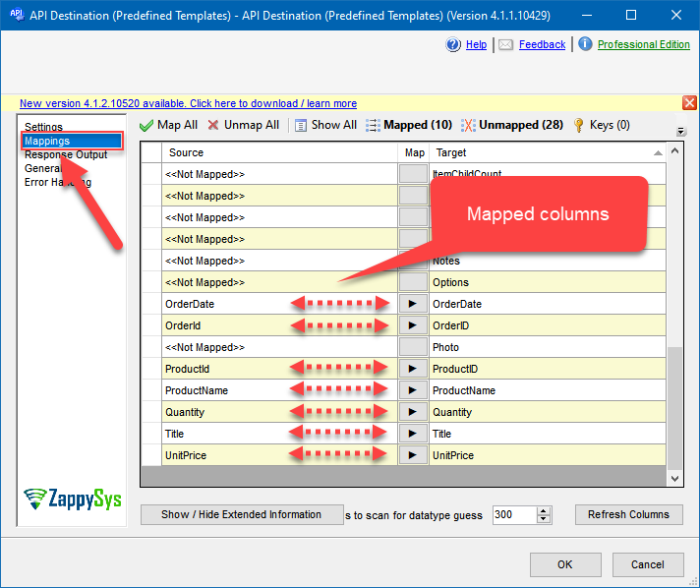The height and width of the screenshot is (588, 700).
Task: Decrease rows to scan value
Action: tap(544, 519)
